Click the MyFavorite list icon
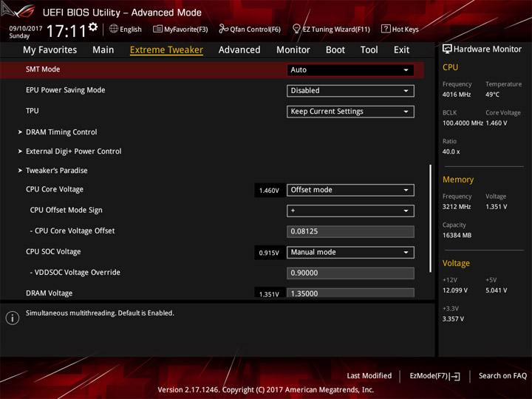This screenshot has height=399, width=532. (x=157, y=29)
